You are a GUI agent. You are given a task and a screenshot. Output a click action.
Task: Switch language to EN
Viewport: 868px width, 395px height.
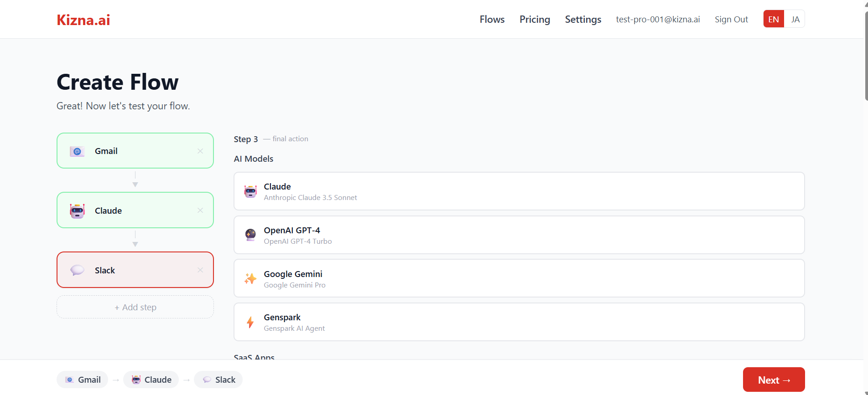click(774, 19)
